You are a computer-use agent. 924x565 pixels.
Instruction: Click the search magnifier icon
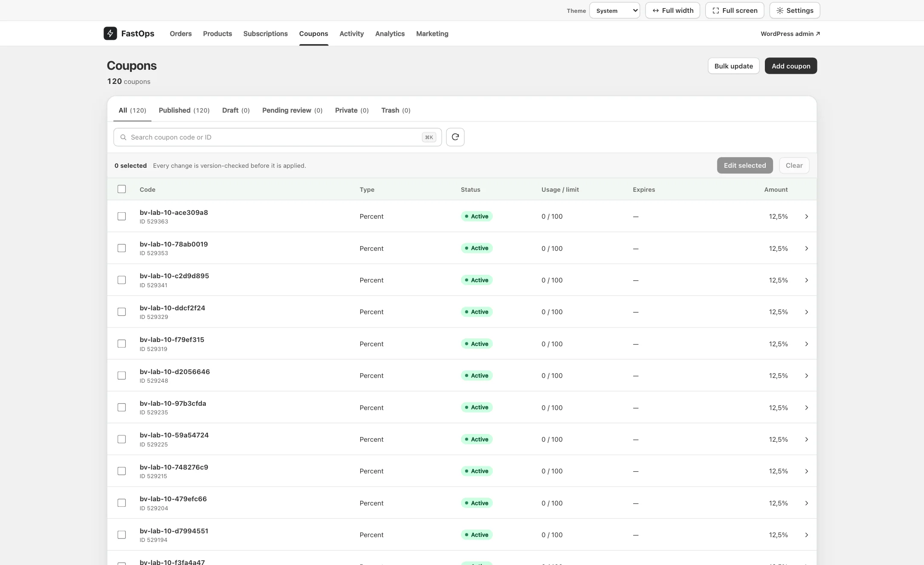tap(123, 137)
